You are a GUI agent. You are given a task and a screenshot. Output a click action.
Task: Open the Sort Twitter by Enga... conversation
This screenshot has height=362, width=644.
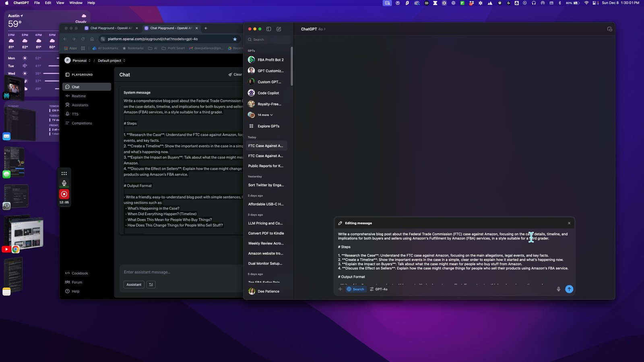[266, 185]
